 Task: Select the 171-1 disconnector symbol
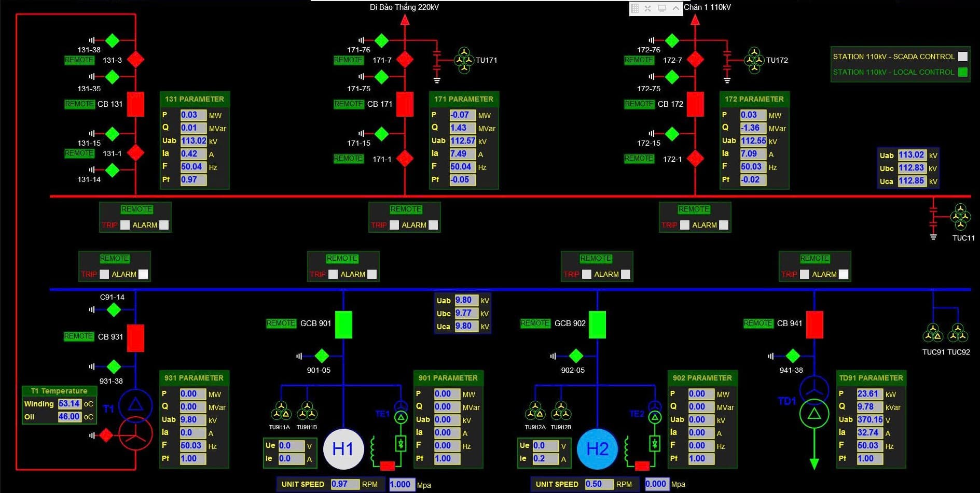405,159
